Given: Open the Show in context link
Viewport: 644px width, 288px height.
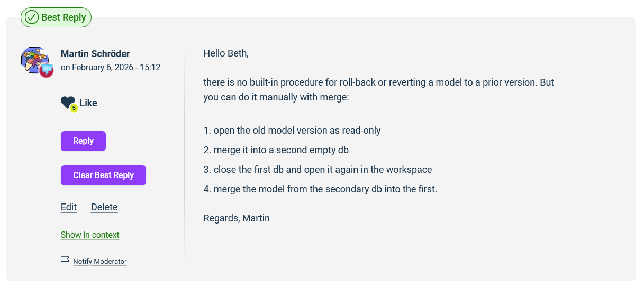Looking at the screenshot, I should coord(90,235).
